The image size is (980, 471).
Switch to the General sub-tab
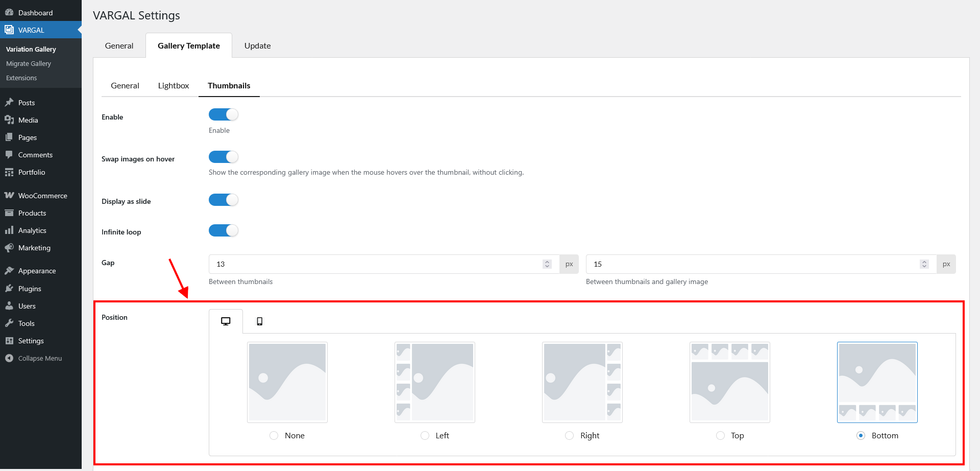coord(125,85)
